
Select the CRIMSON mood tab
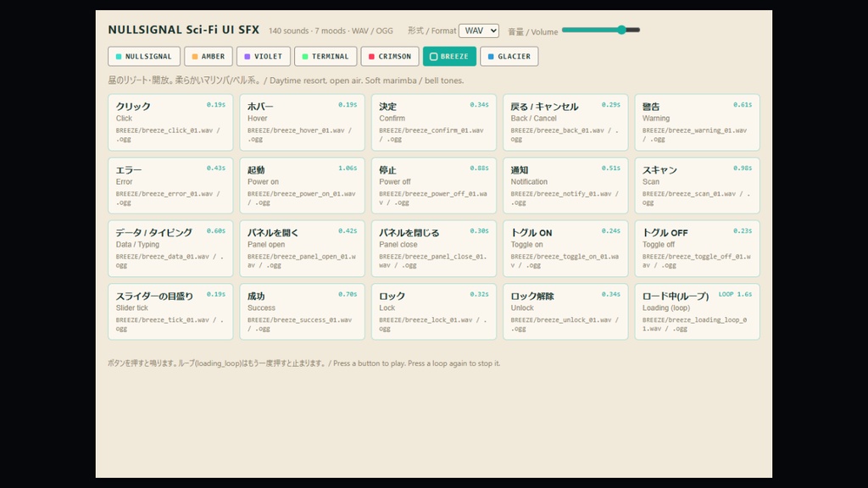click(390, 57)
